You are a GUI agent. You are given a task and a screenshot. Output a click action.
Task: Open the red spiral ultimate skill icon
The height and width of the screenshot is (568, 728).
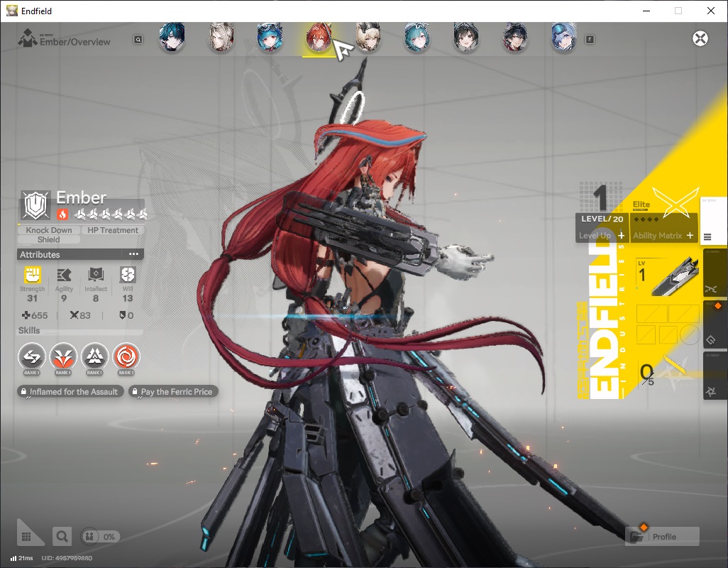click(126, 356)
